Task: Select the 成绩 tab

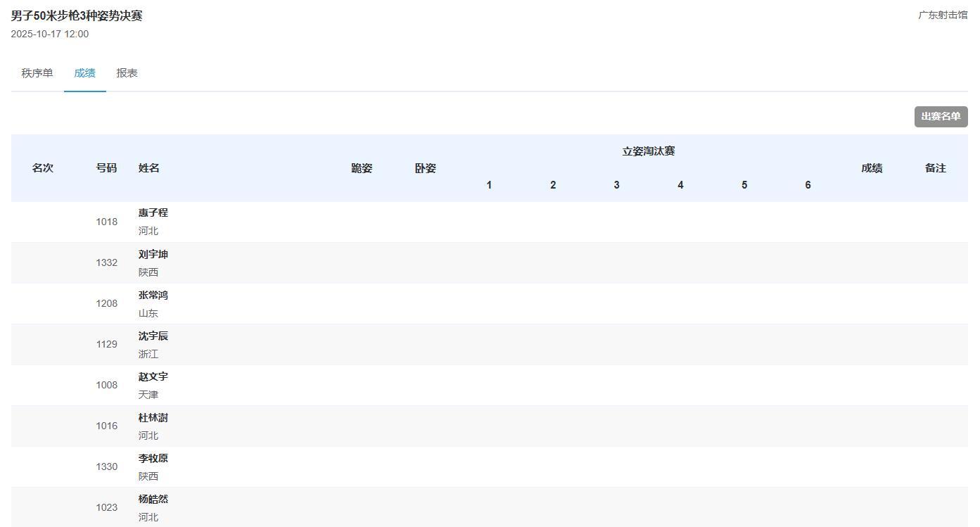Action: pyautogui.click(x=84, y=73)
